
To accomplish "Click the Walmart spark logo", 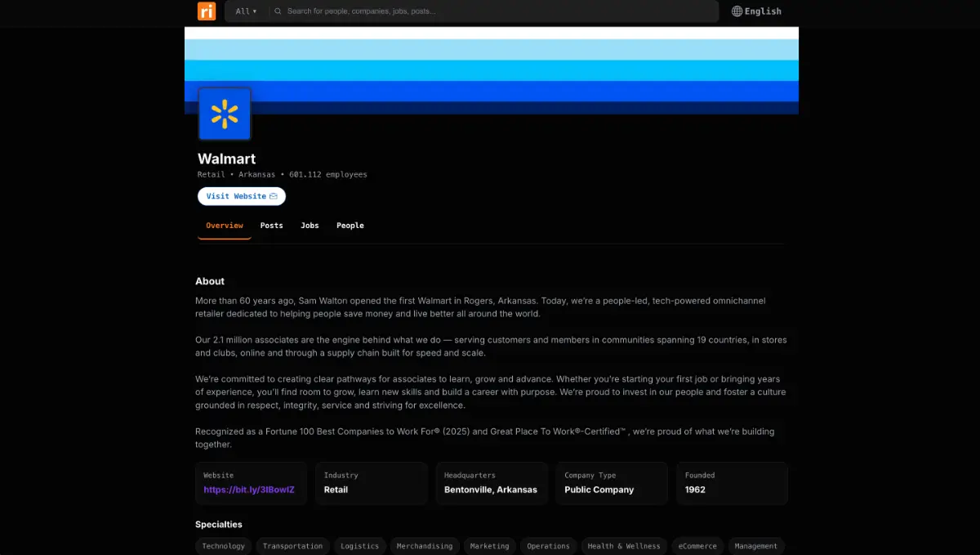I will (x=225, y=114).
